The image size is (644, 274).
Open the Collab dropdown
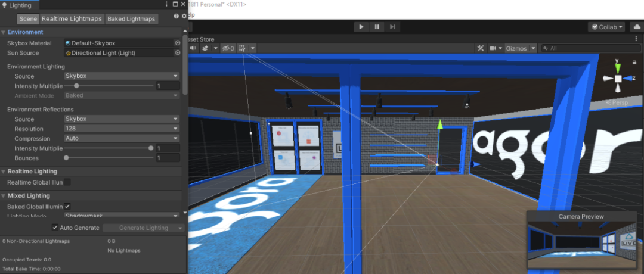606,27
